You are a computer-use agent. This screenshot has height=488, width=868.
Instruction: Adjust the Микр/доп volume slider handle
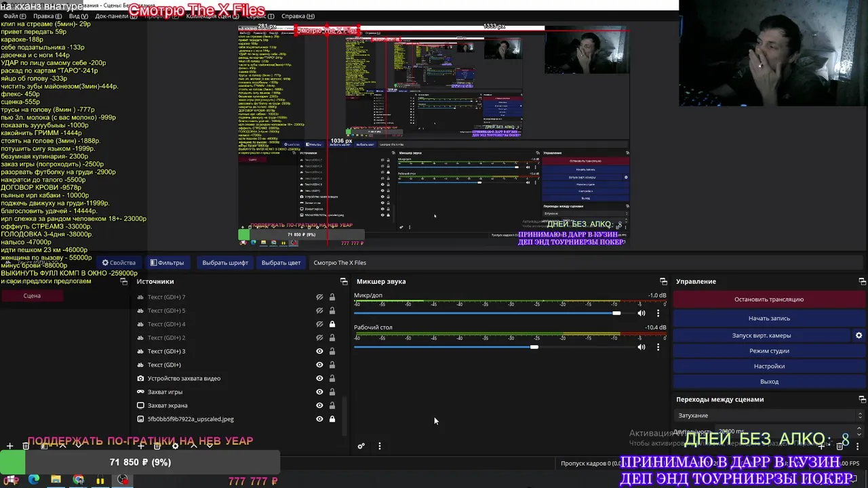click(616, 313)
